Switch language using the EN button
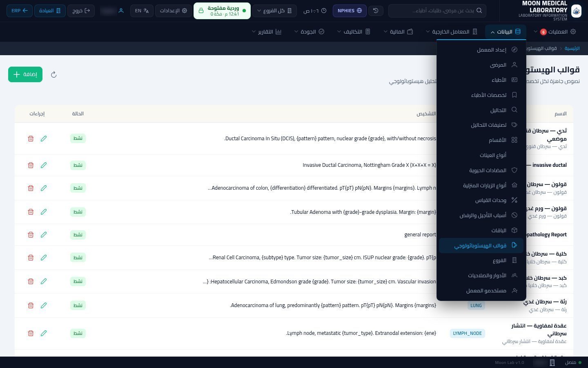 click(142, 11)
